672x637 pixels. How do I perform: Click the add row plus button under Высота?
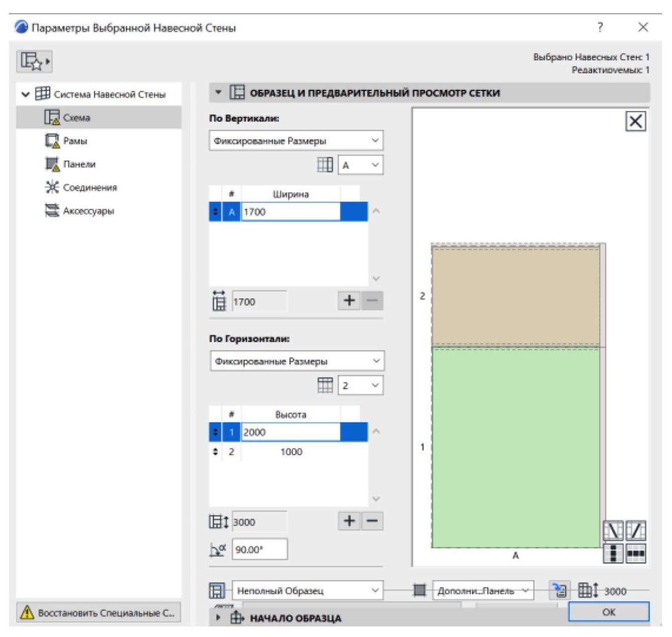[349, 521]
